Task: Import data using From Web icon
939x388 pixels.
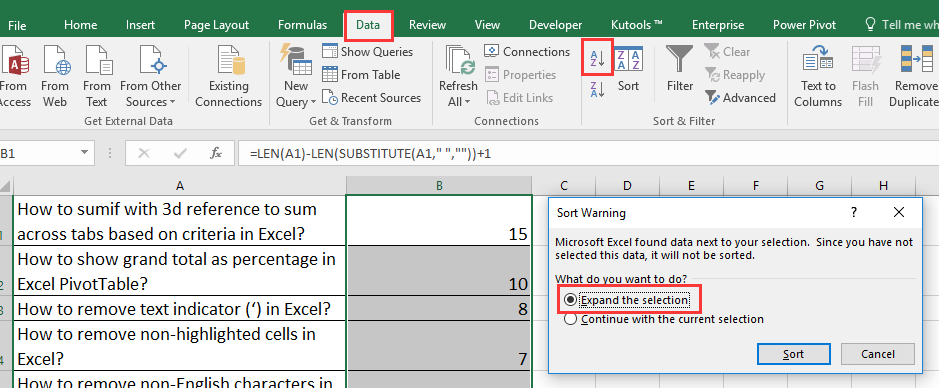Action: click(55, 60)
